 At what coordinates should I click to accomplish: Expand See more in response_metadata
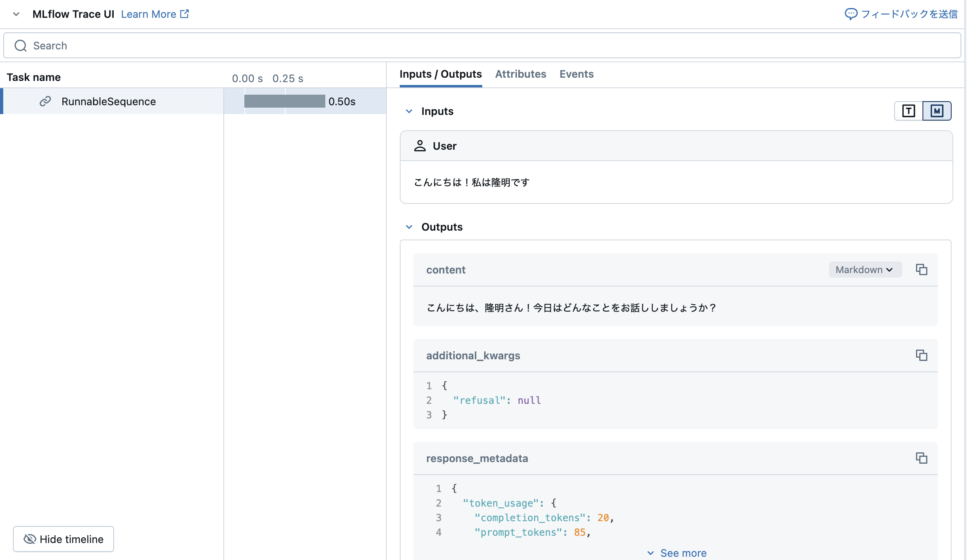[676, 553]
